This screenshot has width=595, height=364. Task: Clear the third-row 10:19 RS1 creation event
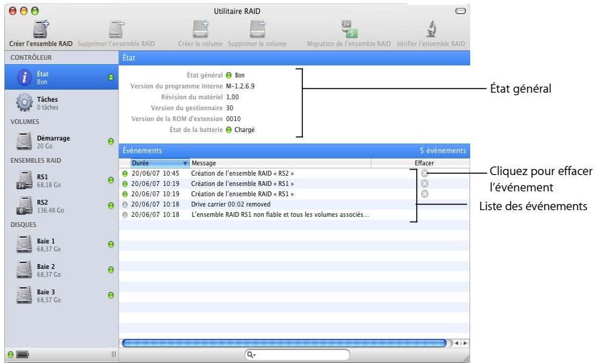(425, 194)
